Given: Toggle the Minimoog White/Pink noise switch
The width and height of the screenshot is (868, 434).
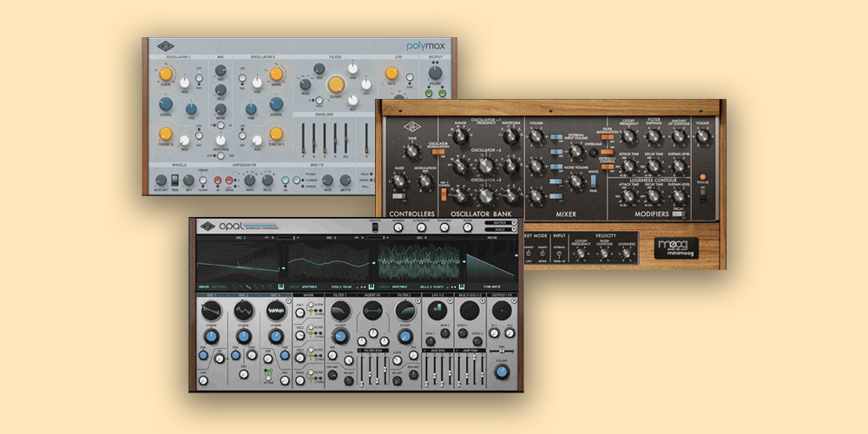Looking at the screenshot, I should click(594, 181).
